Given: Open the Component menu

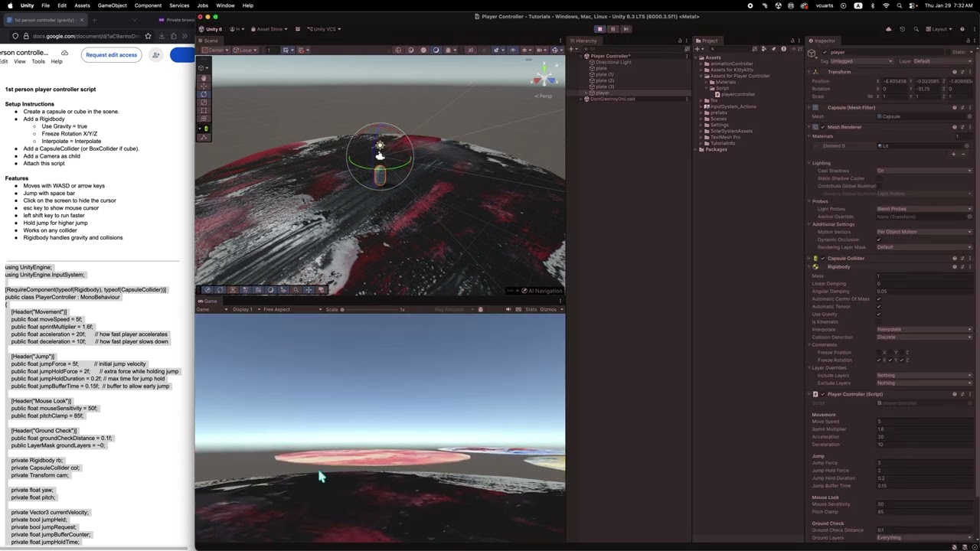Looking at the screenshot, I should pyautogui.click(x=148, y=5).
